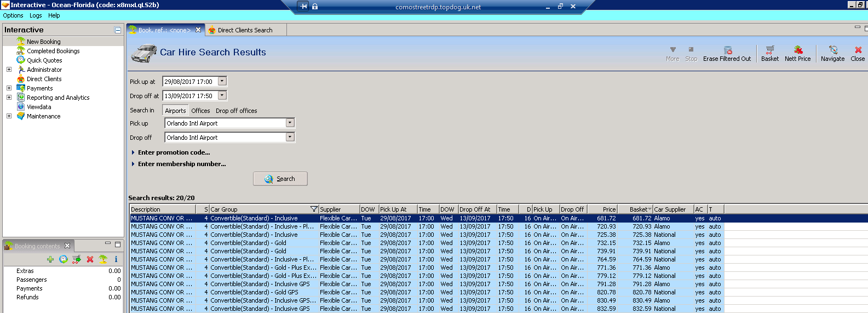Select the Book. ref. <none> tab
The height and width of the screenshot is (313, 868).
click(x=164, y=30)
